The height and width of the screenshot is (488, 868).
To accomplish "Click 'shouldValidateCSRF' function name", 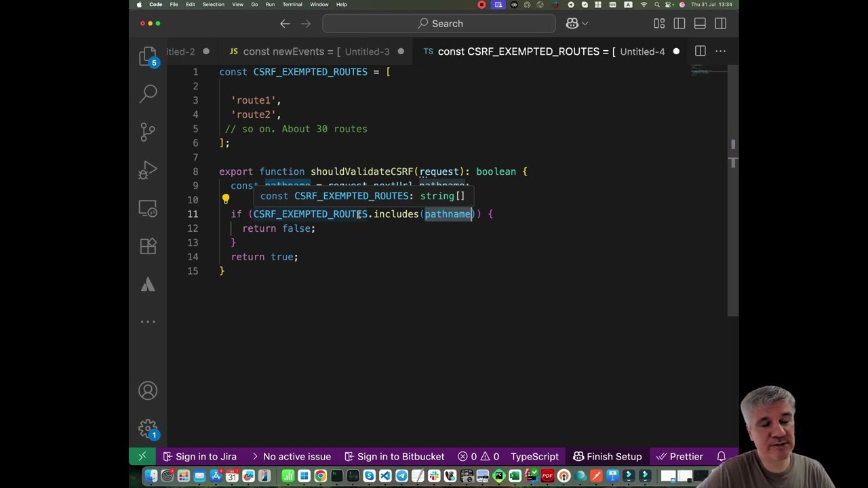I will [x=362, y=171].
